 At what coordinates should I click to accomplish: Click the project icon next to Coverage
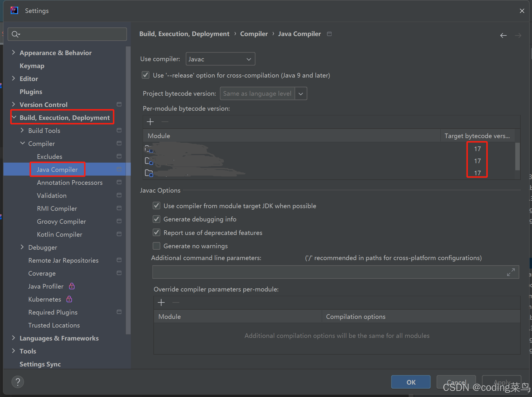click(x=119, y=273)
